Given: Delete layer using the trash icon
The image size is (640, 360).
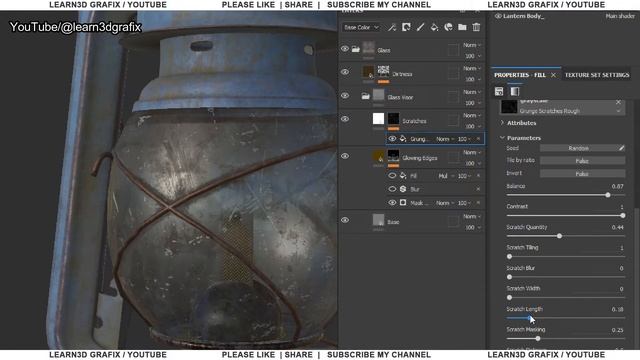Looking at the screenshot, I should coord(476,27).
